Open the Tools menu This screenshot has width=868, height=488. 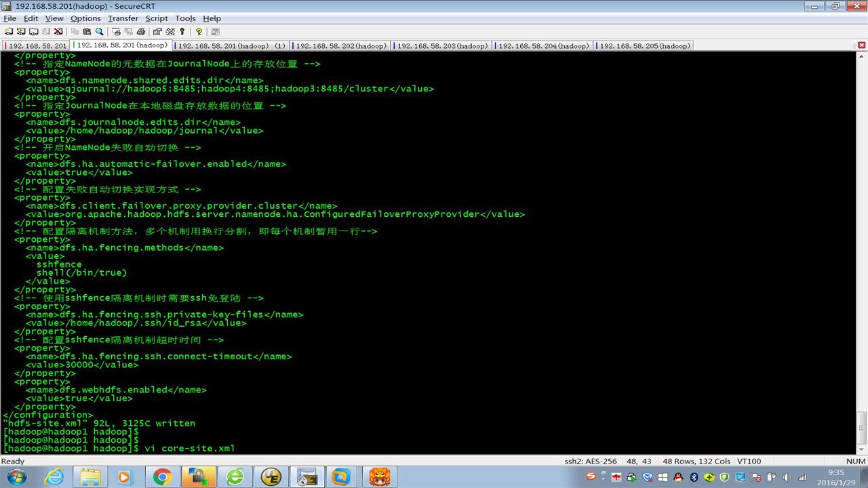[185, 18]
